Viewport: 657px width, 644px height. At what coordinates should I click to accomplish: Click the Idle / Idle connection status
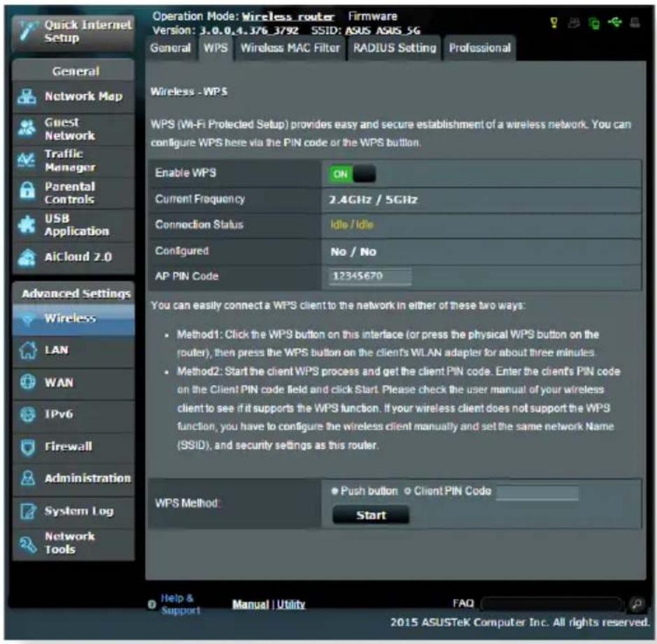(x=351, y=225)
